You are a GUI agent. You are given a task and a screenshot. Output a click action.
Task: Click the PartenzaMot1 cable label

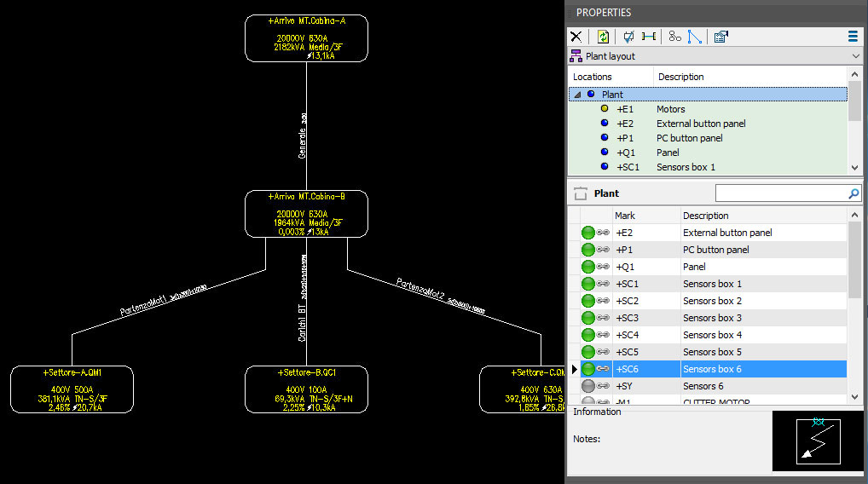[164, 300]
